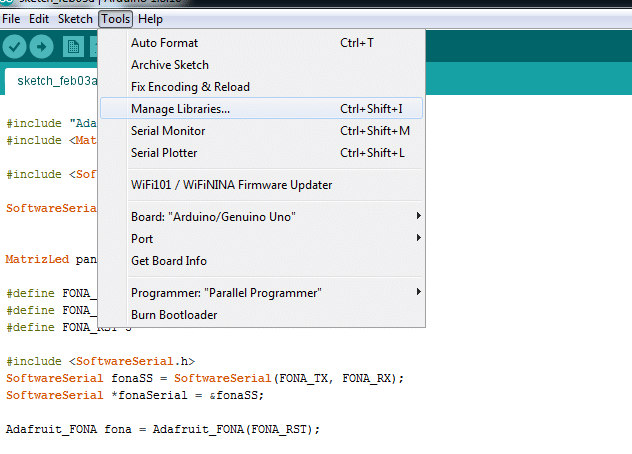Select Auto Format from Tools menu
This screenshot has width=632, height=454.
click(165, 43)
